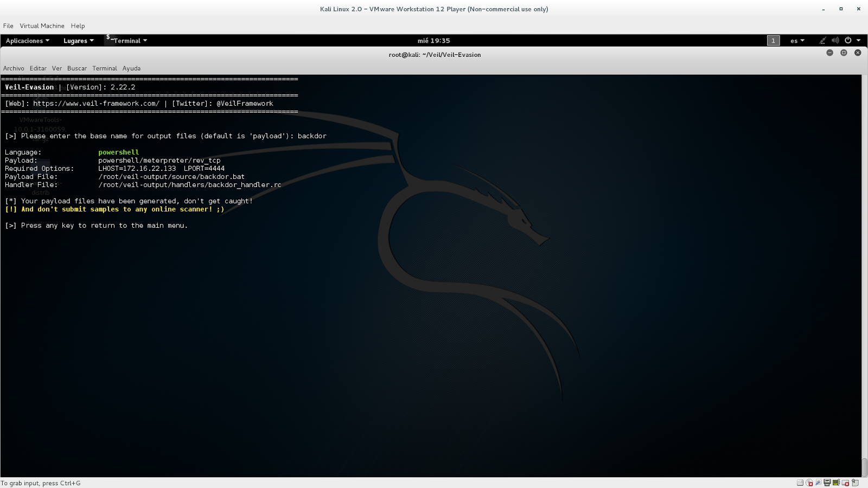
Task: Open the Lugares menu
Action: tap(79, 41)
